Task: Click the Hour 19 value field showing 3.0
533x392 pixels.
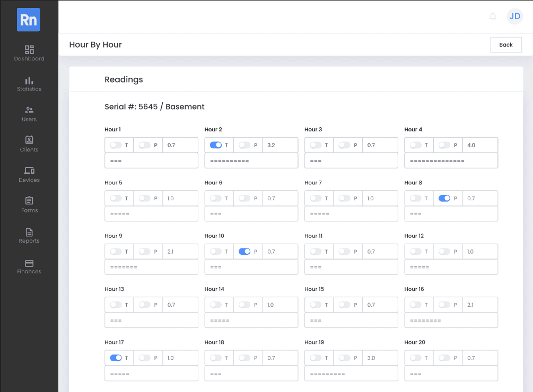Action: [x=380, y=358]
